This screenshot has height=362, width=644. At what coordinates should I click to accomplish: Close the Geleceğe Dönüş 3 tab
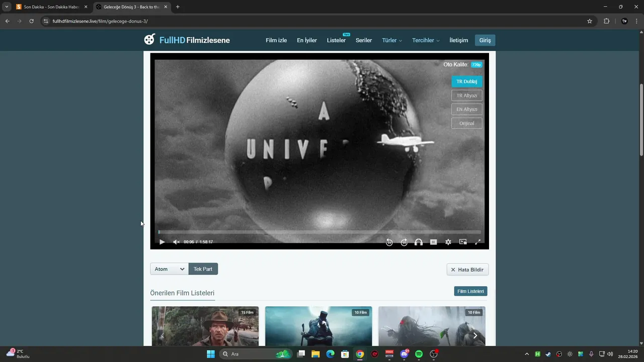(166, 7)
